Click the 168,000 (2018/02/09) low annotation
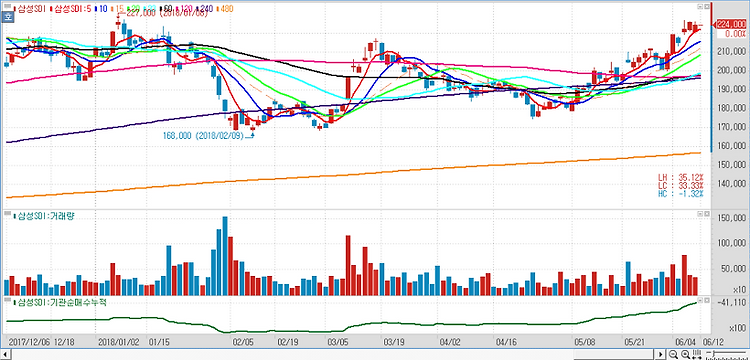This screenshot has height=360, width=750. [203, 136]
